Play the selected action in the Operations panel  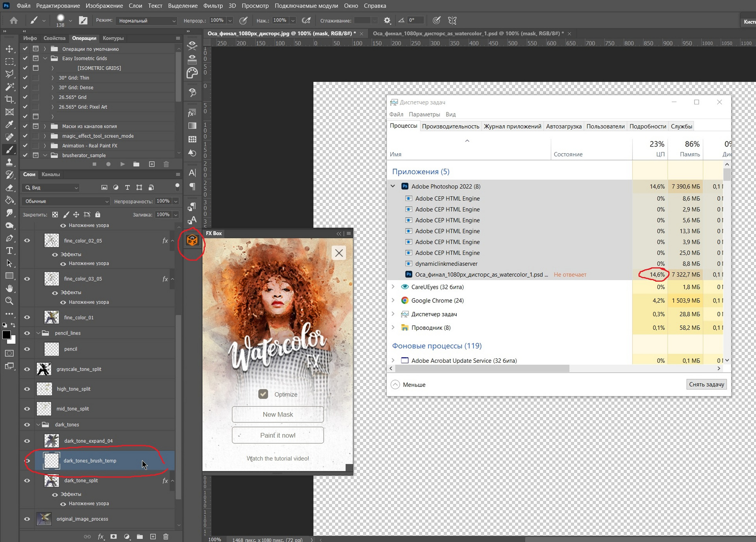point(122,164)
